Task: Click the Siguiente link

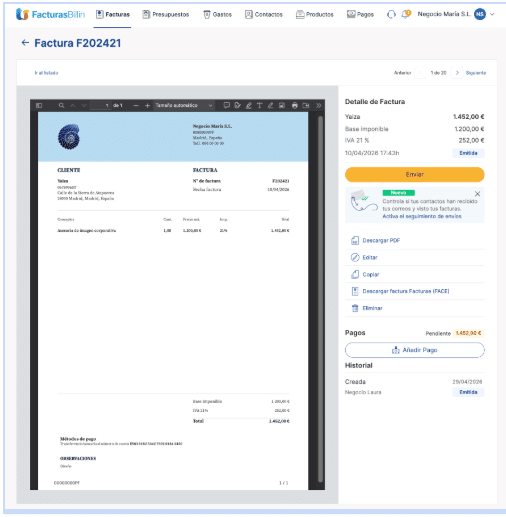Action: (x=476, y=73)
